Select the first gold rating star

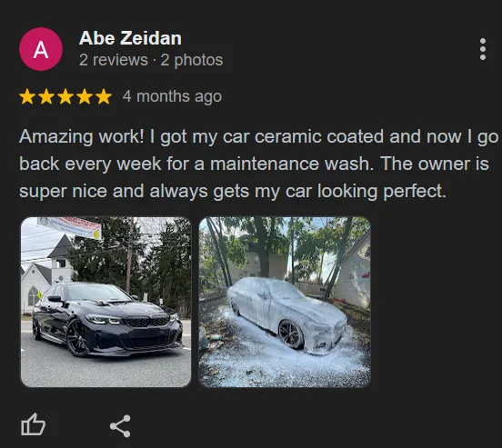coord(27,96)
